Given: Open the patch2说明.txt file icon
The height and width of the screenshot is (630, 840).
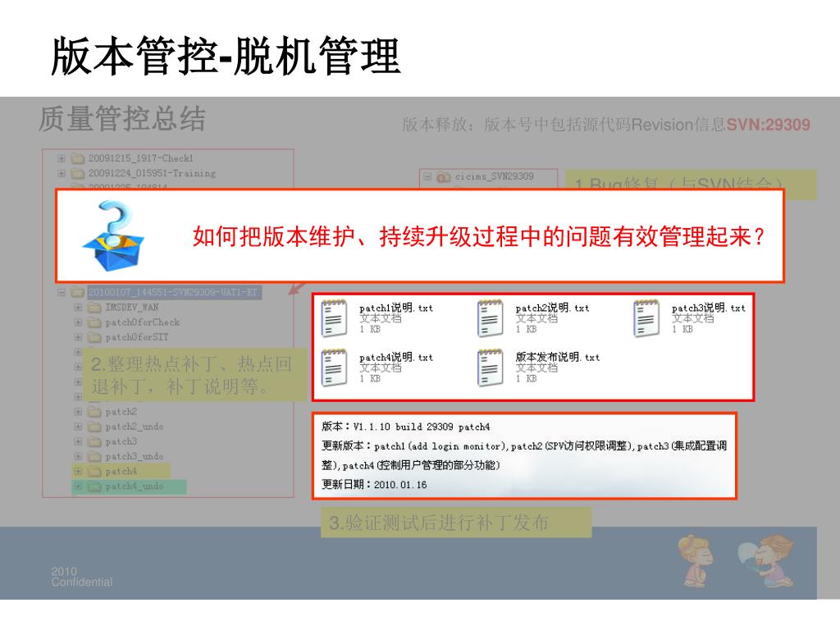Looking at the screenshot, I should click(491, 317).
